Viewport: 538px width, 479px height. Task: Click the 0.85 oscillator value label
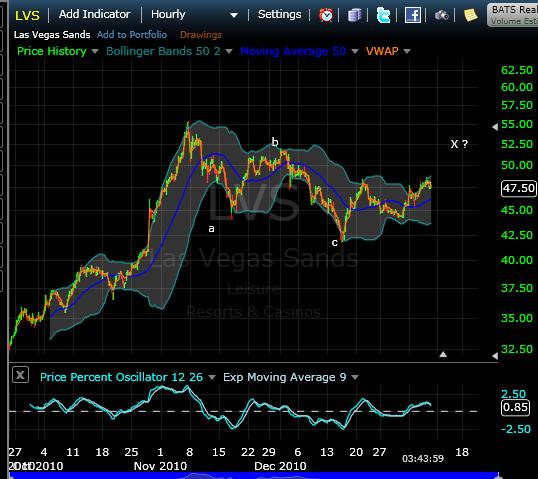coord(515,407)
